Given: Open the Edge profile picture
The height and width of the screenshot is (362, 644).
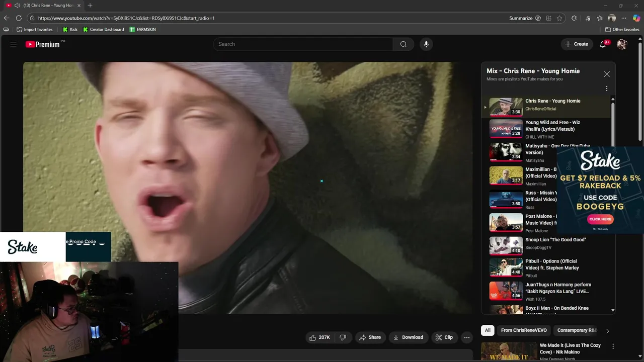Looking at the screenshot, I should pyautogui.click(x=612, y=18).
